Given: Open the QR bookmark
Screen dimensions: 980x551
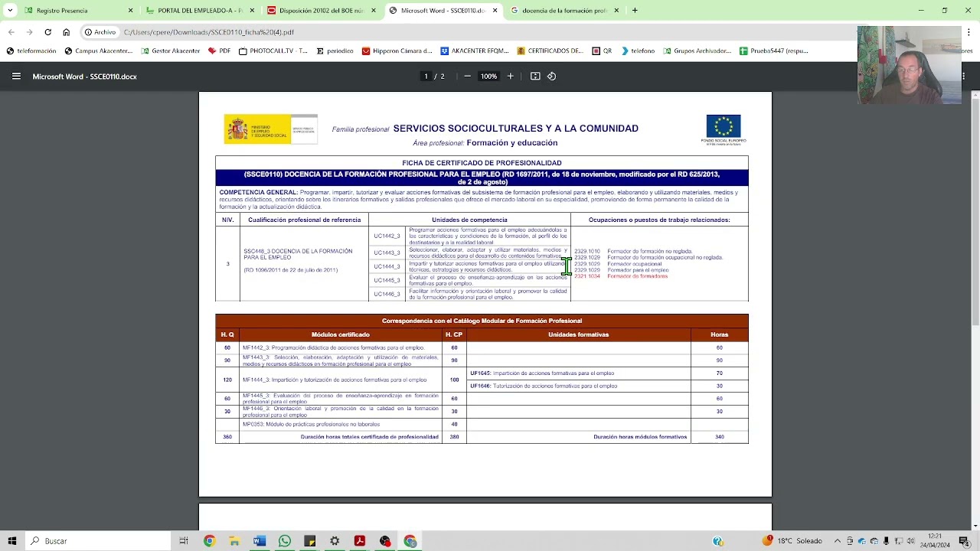Looking at the screenshot, I should pyautogui.click(x=602, y=51).
